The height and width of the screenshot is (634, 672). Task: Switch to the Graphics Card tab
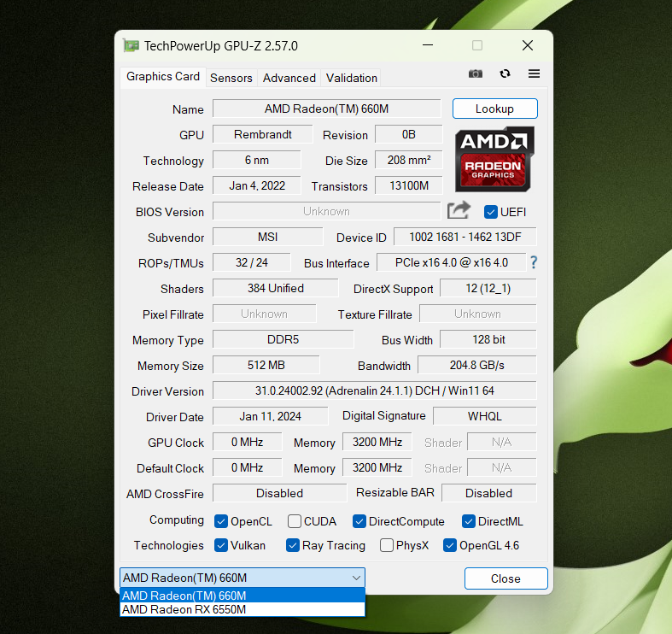click(x=163, y=77)
